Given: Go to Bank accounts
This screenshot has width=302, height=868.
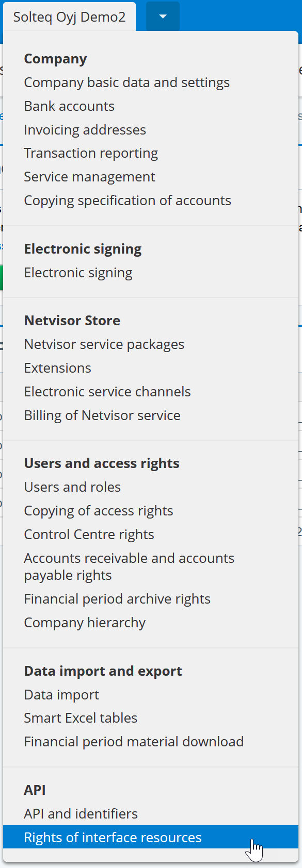Looking at the screenshot, I should pos(69,106).
